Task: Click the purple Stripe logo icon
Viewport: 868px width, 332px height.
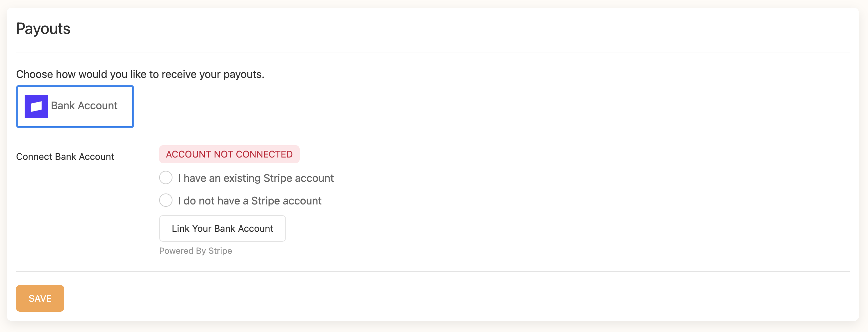Action: click(36, 107)
